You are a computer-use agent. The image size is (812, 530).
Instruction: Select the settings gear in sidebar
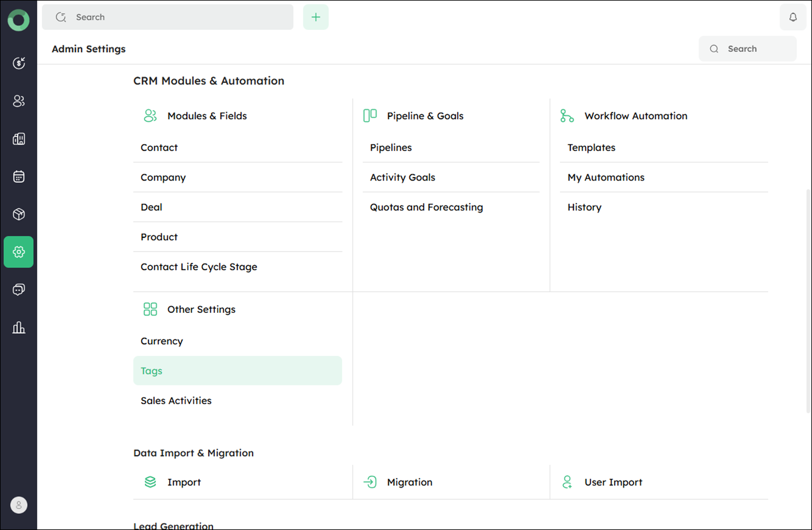point(19,252)
